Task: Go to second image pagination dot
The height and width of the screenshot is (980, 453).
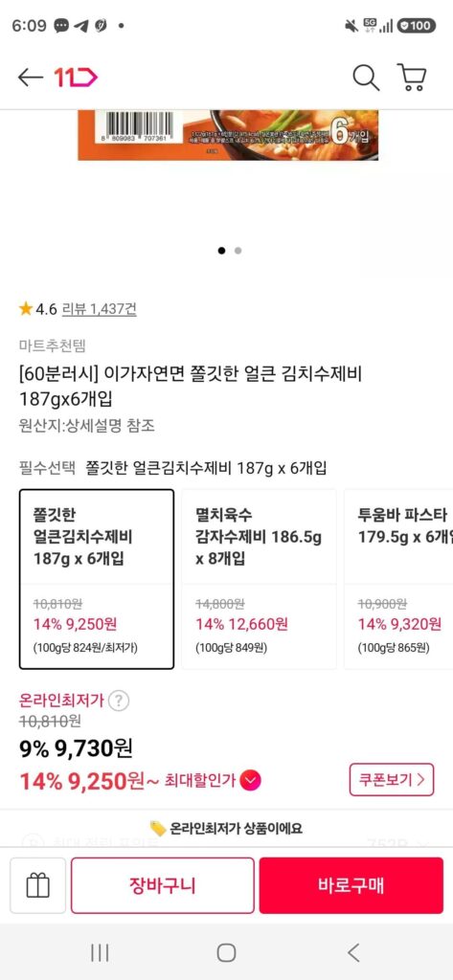Action: [238, 251]
